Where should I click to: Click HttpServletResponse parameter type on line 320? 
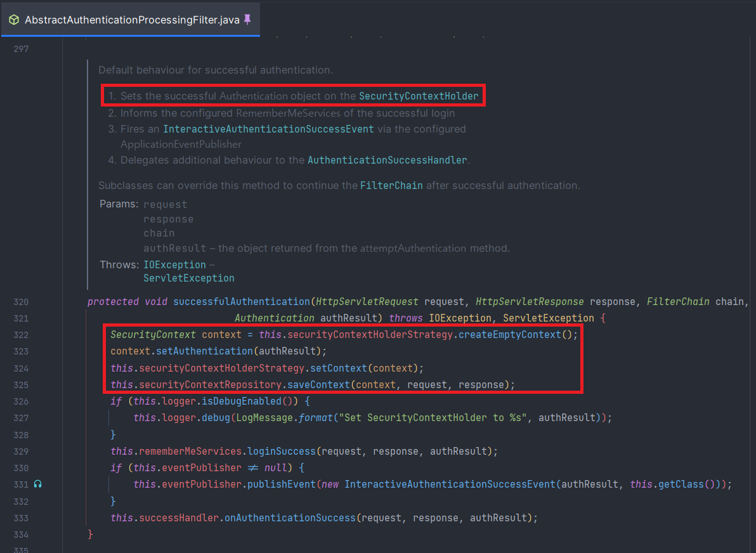point(530,302)
